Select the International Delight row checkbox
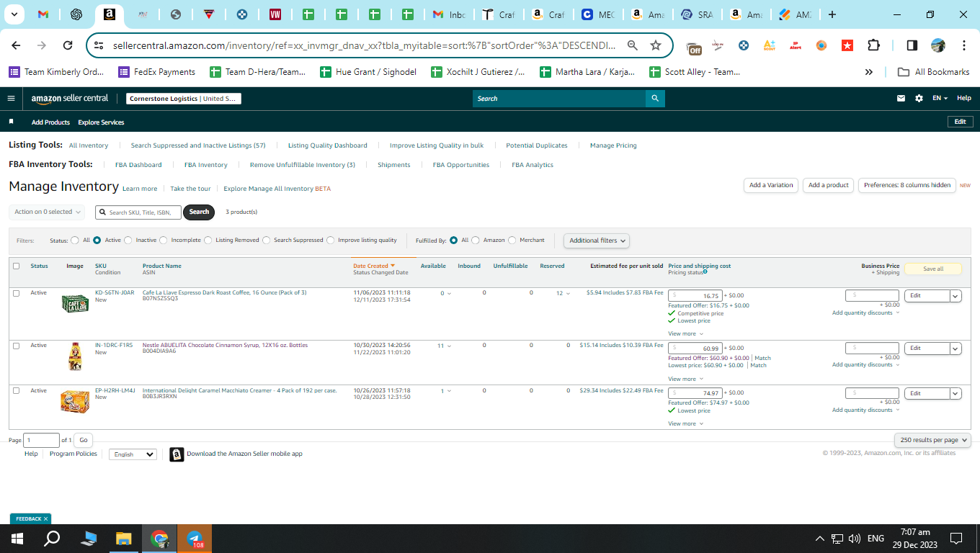The width and height of the screenshot is (980, 553). click(17, 391)
